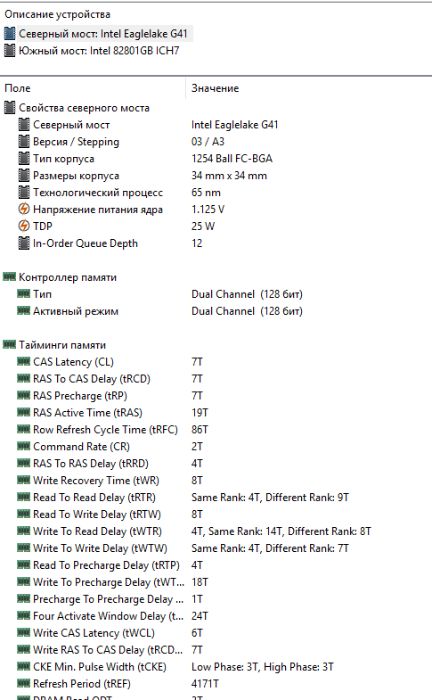Click the icon beside Тип корпуса
The height and width of the screenshot is (700, 432).
tap(24, 159)
